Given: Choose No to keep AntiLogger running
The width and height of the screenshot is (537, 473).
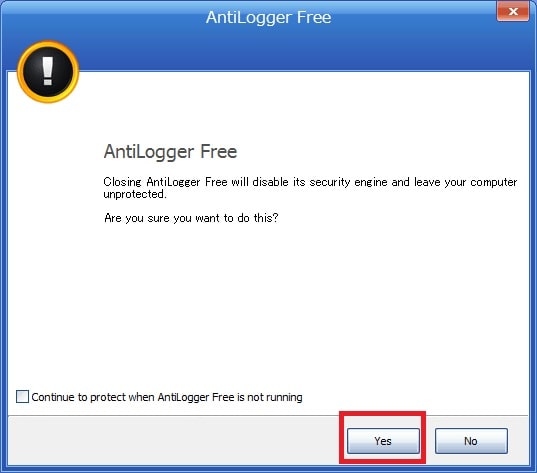Looking at the screenshot, I should click(x=471, y=441).
